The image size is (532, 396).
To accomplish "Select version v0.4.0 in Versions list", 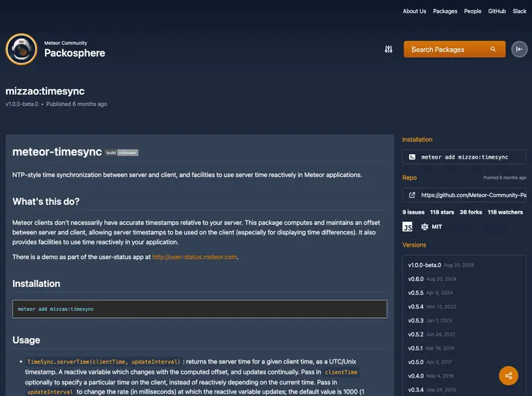I will (416, 376).
